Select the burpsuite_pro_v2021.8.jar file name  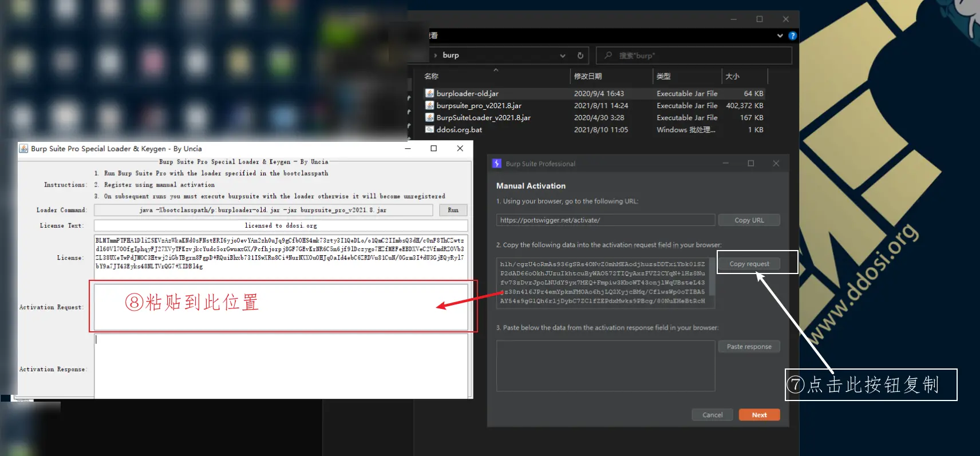point(479,105)
